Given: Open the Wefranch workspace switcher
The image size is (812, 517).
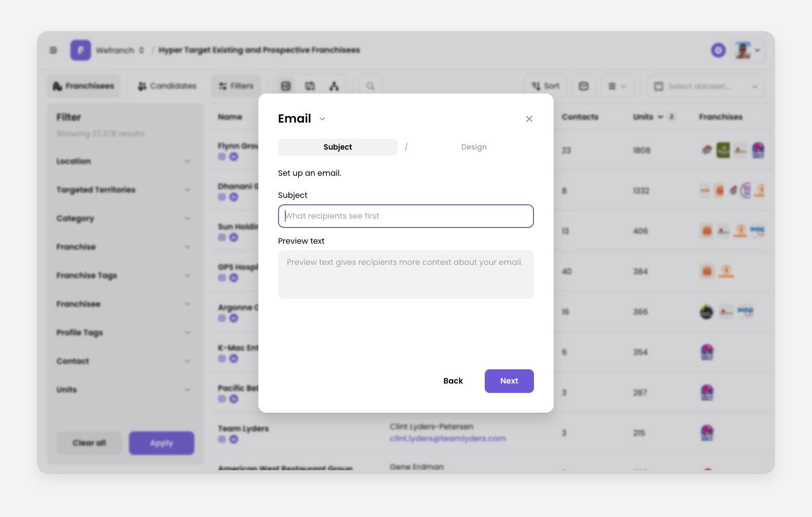Looking at the screenshot, I should [120, 50].
